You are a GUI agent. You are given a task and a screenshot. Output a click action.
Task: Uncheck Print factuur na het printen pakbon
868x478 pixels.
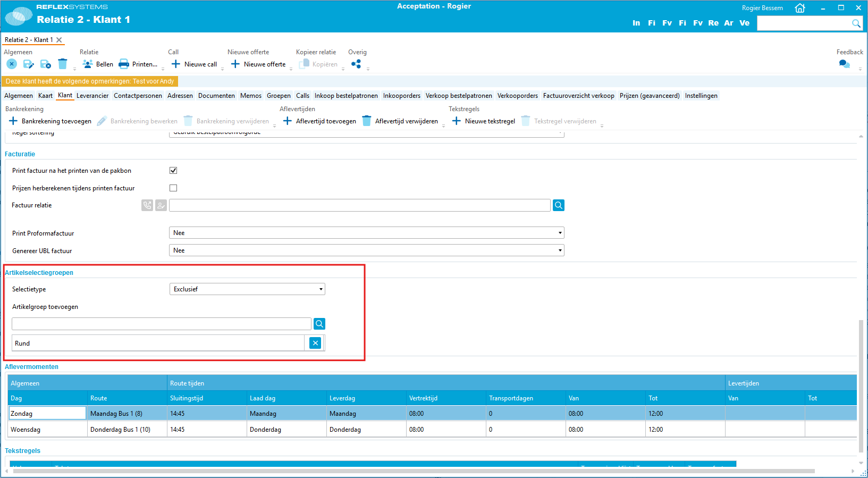[x=173, y=171]
